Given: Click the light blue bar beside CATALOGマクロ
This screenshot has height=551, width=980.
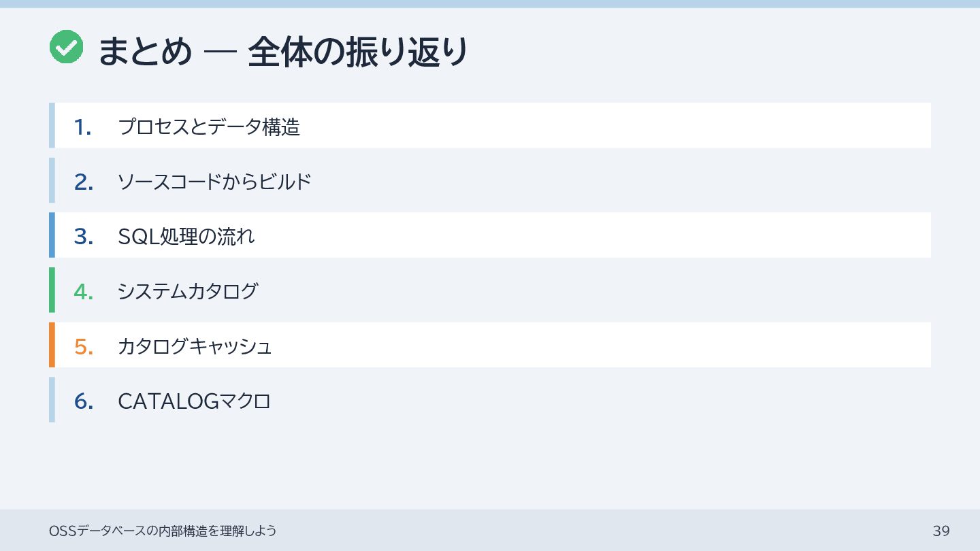Looking at the screenshot, I should 52,400.
